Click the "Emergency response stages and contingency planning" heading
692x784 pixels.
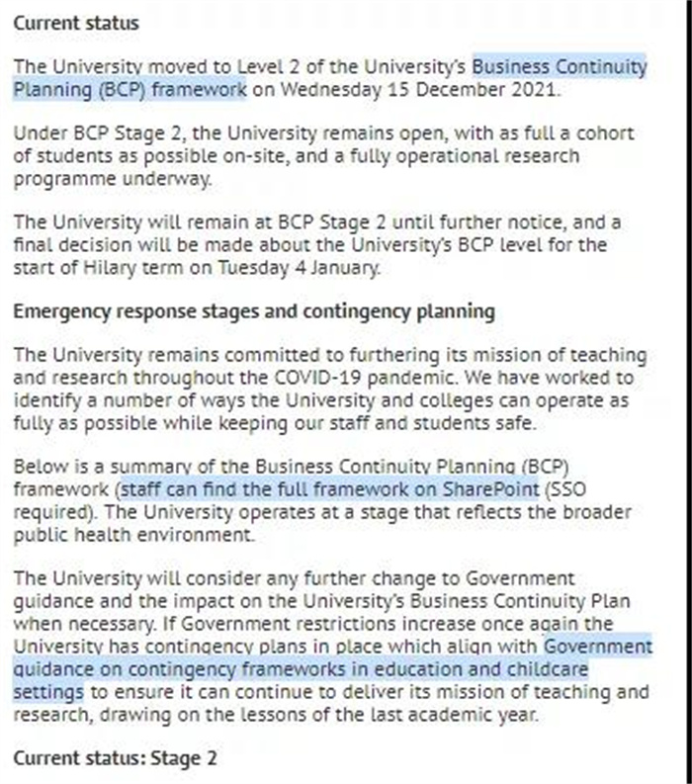click(x=254, y=311)
